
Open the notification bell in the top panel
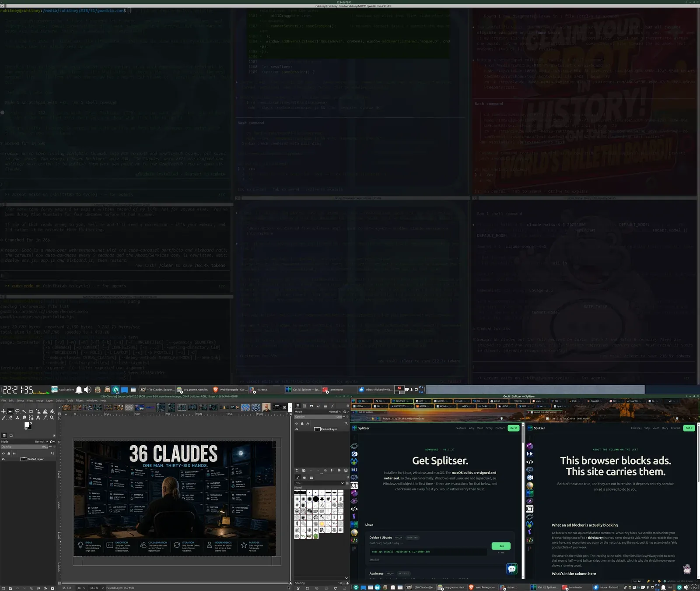click(x=79, y=390)
